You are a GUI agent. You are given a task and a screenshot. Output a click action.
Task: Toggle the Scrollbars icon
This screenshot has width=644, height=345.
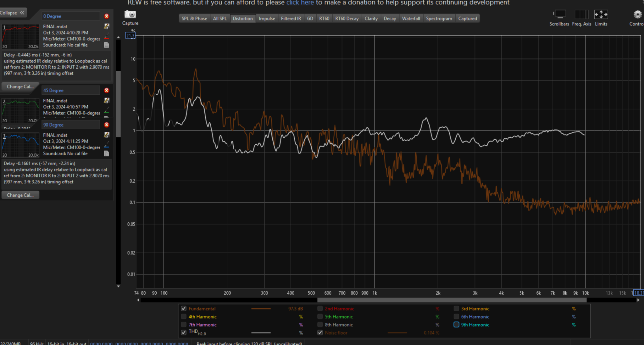(559, 14)
